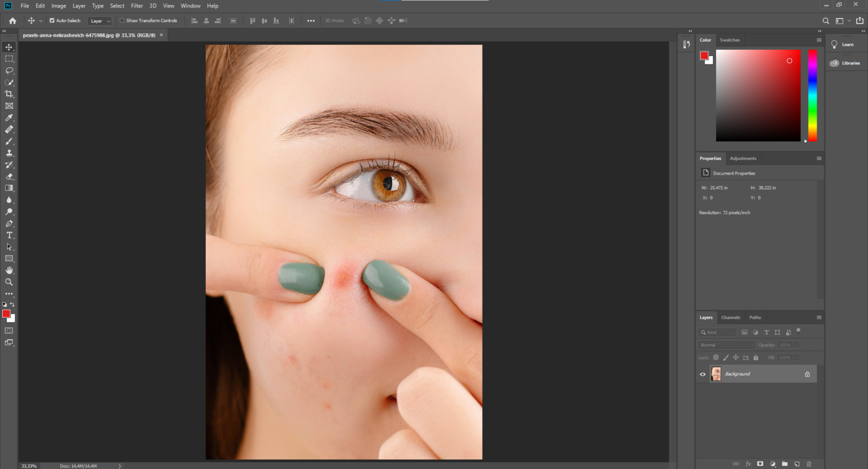868x469 pixels.
Task: Select the Move tool
Action: coord(9,47)
